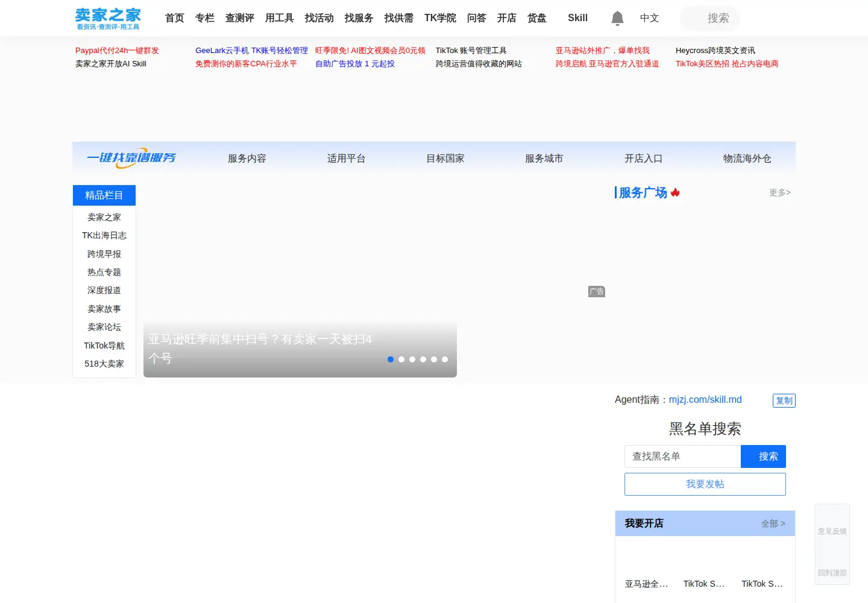Open the Skill nav item
This screenshot has width=868, height=603.
pyautogui.click(x=577, y=18)
